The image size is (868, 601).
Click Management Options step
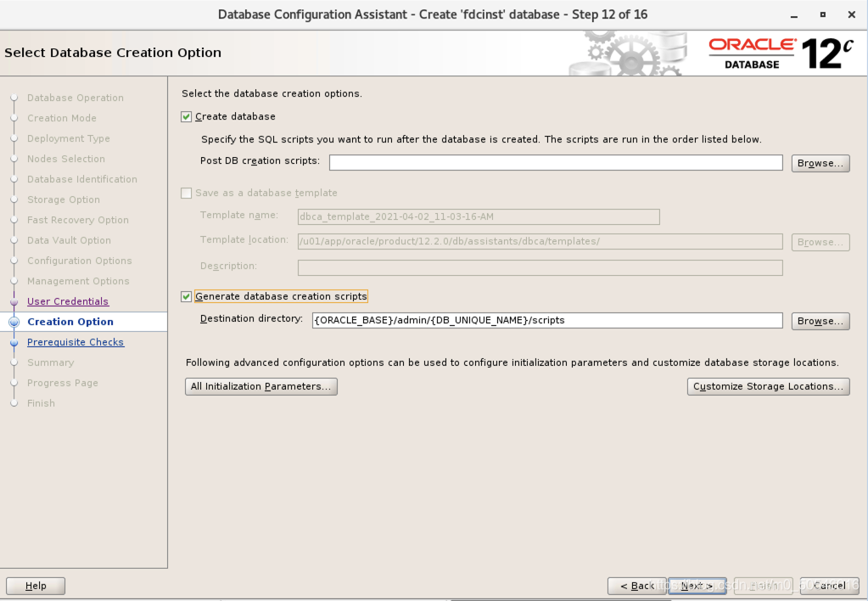tap(78, 281)
